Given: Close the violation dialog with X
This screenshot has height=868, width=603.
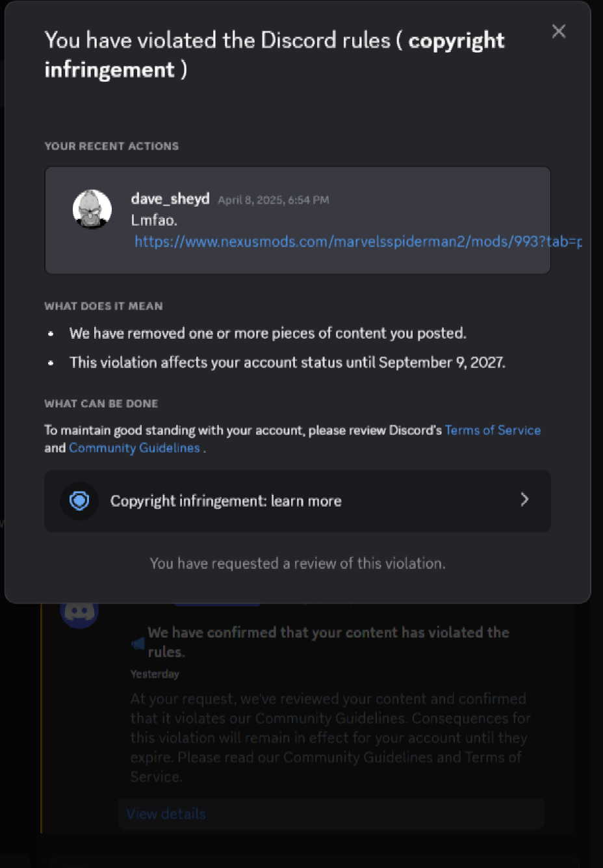Looking at the screenshot, I should coord(558,31).
